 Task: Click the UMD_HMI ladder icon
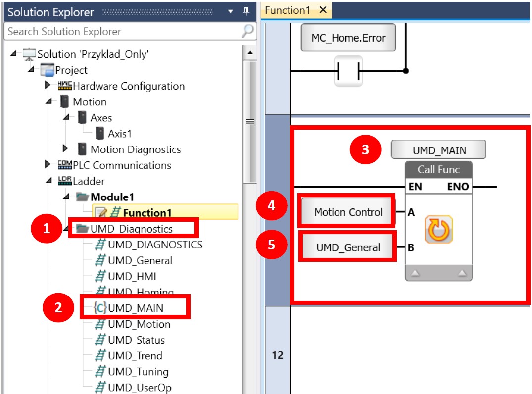pos(100,276)
